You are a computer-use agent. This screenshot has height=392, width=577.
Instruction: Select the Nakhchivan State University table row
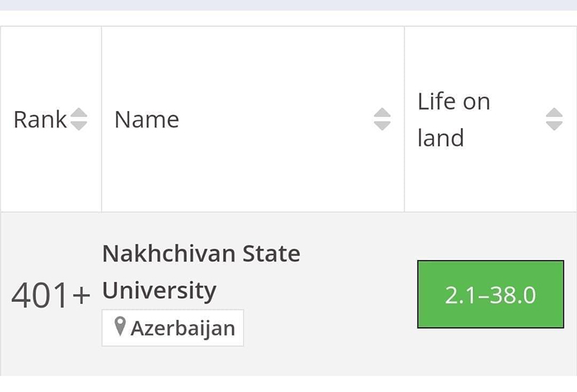point(288,294)
